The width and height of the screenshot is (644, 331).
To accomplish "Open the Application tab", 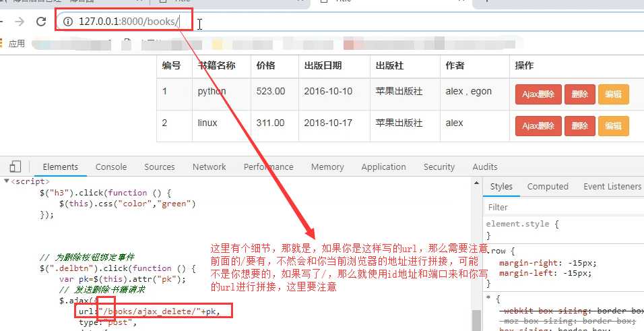I will coord(383,167).
